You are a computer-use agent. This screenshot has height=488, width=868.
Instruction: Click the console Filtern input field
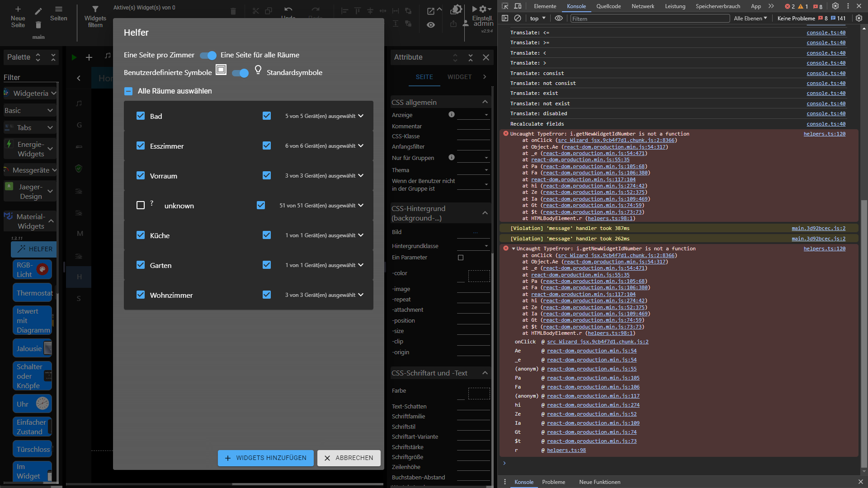coord(650,19)
